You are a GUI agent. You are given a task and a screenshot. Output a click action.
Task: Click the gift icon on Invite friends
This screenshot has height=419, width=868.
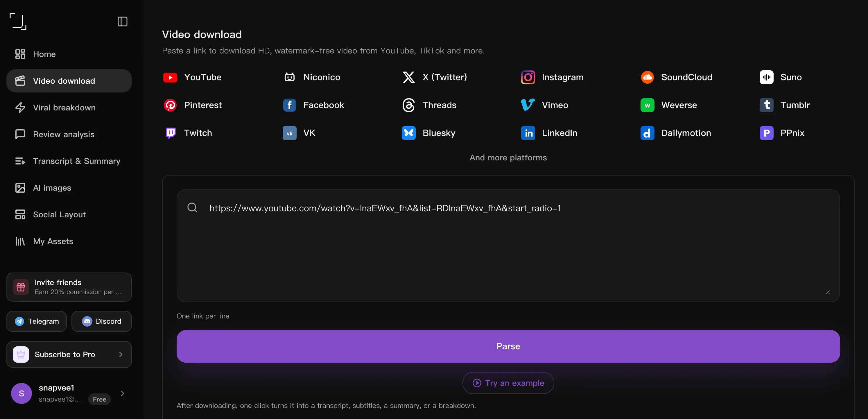click(21, 287)
